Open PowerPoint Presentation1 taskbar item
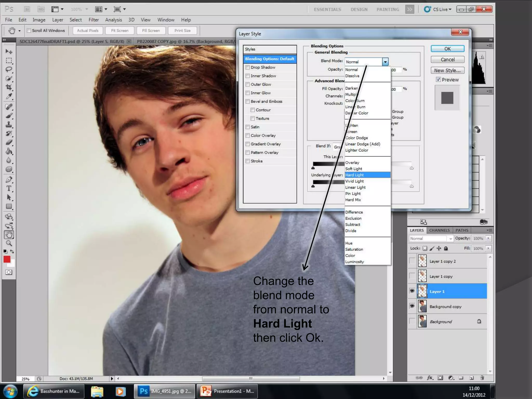The image size is (532, 399). (x=227, y=391)
